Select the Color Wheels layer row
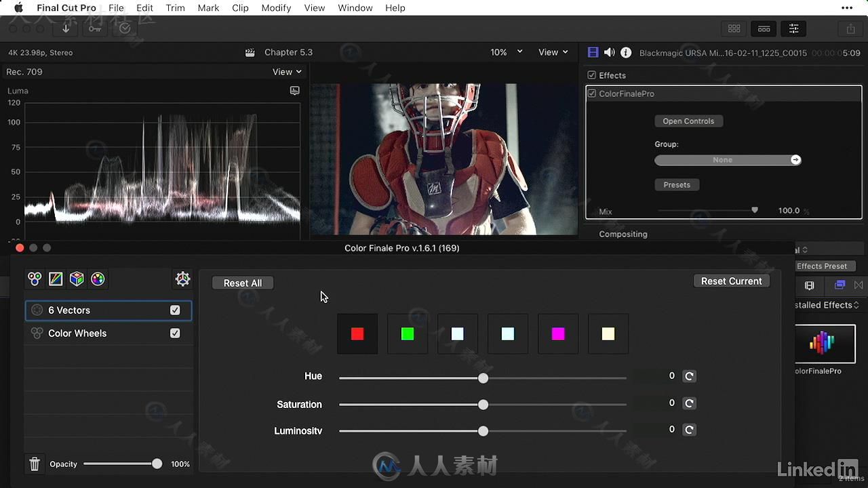 pos(108,333)
